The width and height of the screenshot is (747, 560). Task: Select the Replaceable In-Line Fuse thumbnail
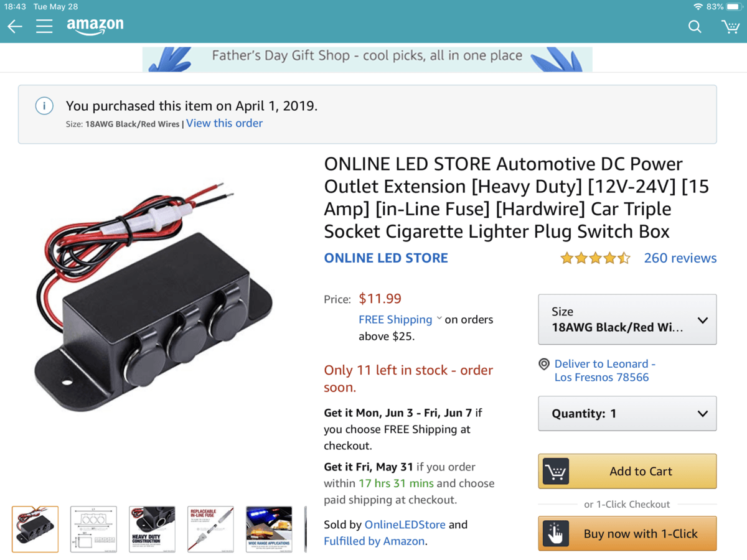tap(210, 529)
